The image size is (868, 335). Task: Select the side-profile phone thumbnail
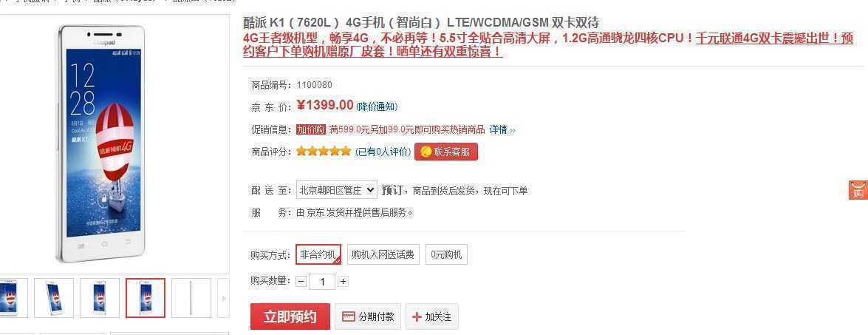pos(191,298)
